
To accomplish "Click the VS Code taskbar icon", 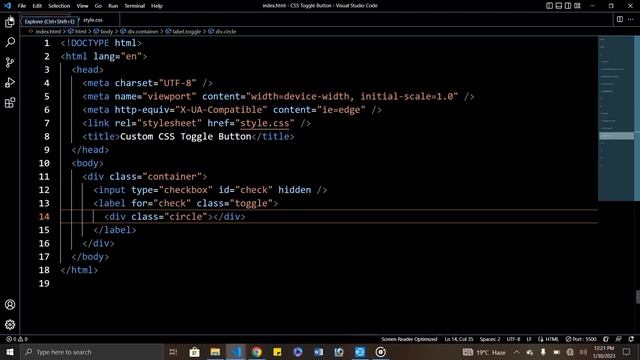I will point(236,352).
